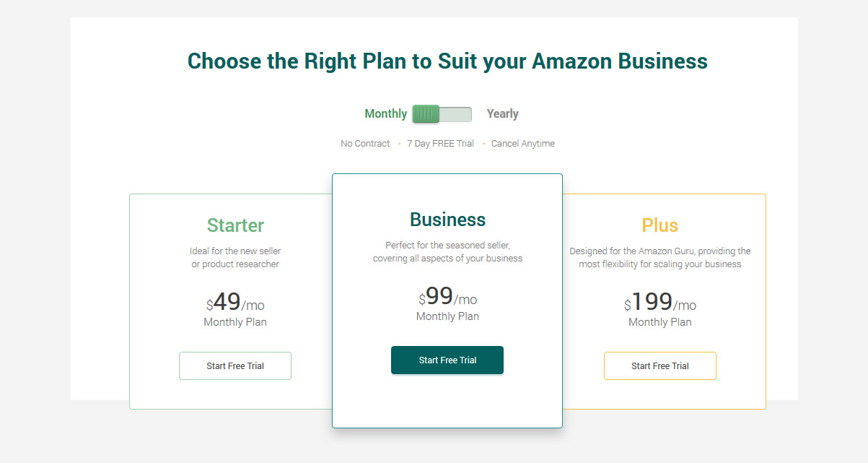Click the $49/mo Starter price
This screenshot has width=868, height=463.
tap(235, 302)
